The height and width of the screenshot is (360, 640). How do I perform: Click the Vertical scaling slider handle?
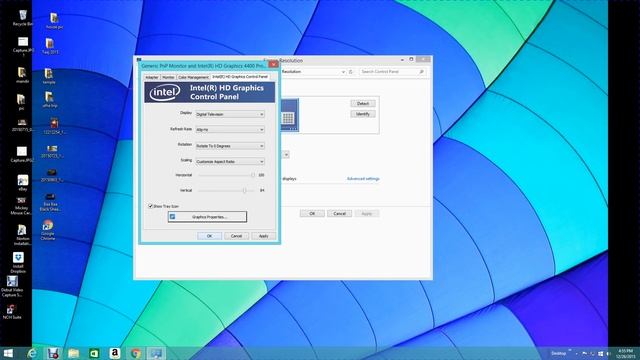[x=244, y=190]
